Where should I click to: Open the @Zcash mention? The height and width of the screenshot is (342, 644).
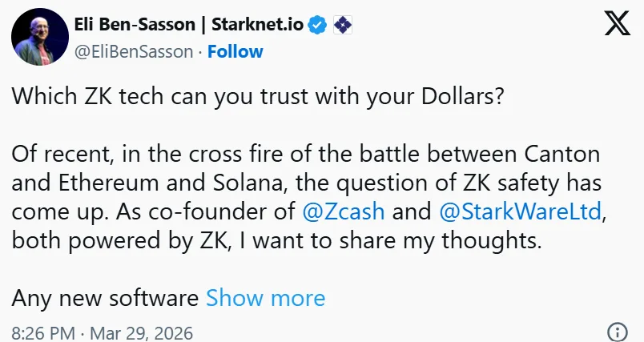(x=344, y=211)
